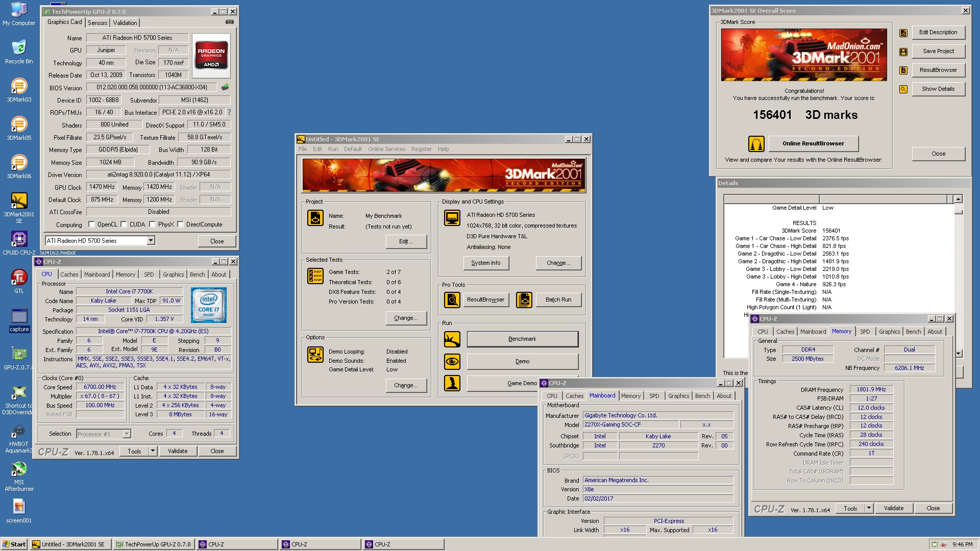
Task: Open the CPUID CPU-Z desktop icon
Action: pyautogui.click(x=19, y=243)
